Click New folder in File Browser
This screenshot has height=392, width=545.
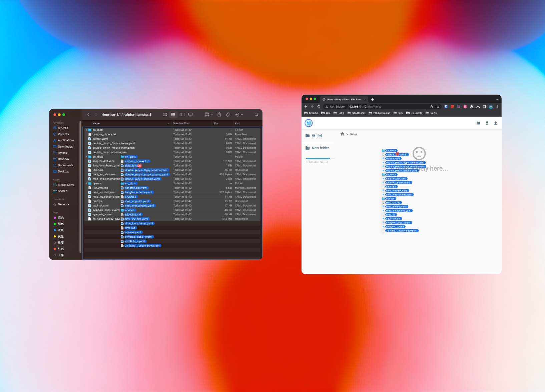(317, 148)
